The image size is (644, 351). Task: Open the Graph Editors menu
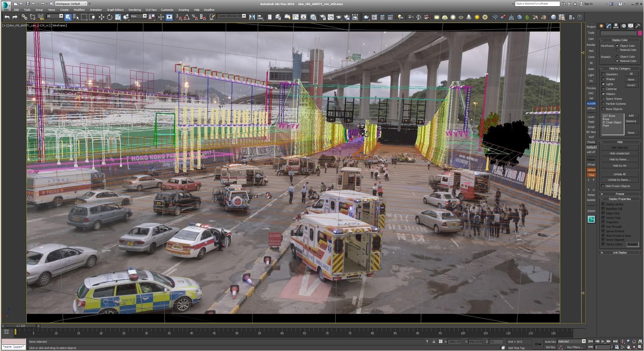point(115,10)
